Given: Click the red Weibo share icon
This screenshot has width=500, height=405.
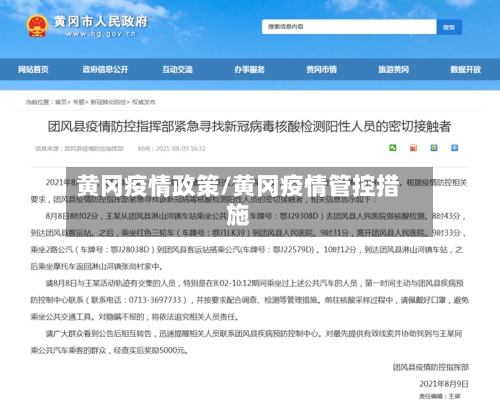Looking at the screenshot, I should [413, 148].
